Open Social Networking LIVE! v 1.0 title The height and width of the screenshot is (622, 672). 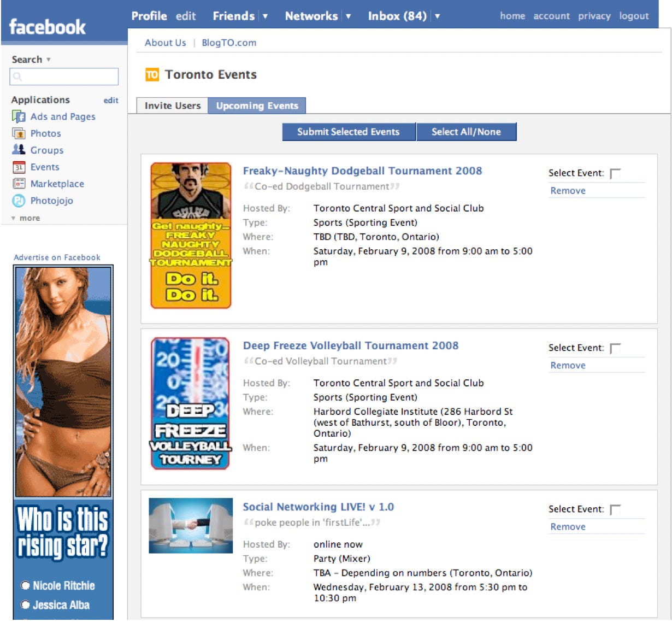pyautogui.click(x=318, y=507)
